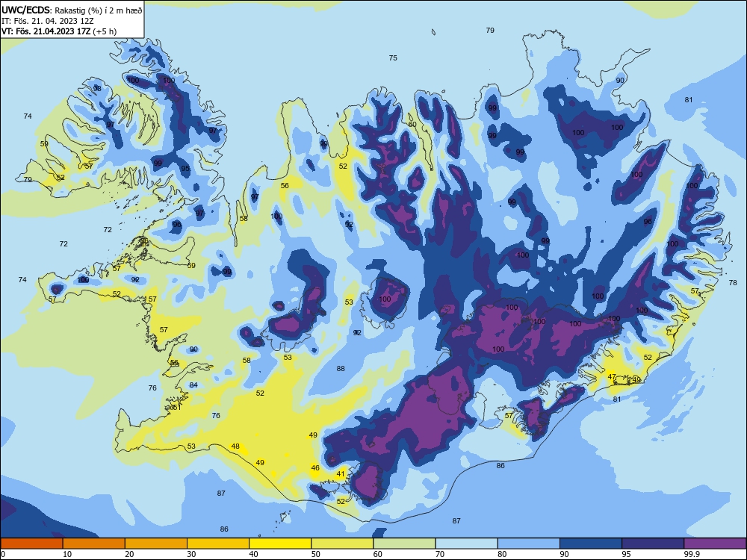This screenshot has height=560, width=747.
Task: Click the "UWC/ECDS: Rakastig (%) í 2 m hæð" title
Action: pos(72,10)
